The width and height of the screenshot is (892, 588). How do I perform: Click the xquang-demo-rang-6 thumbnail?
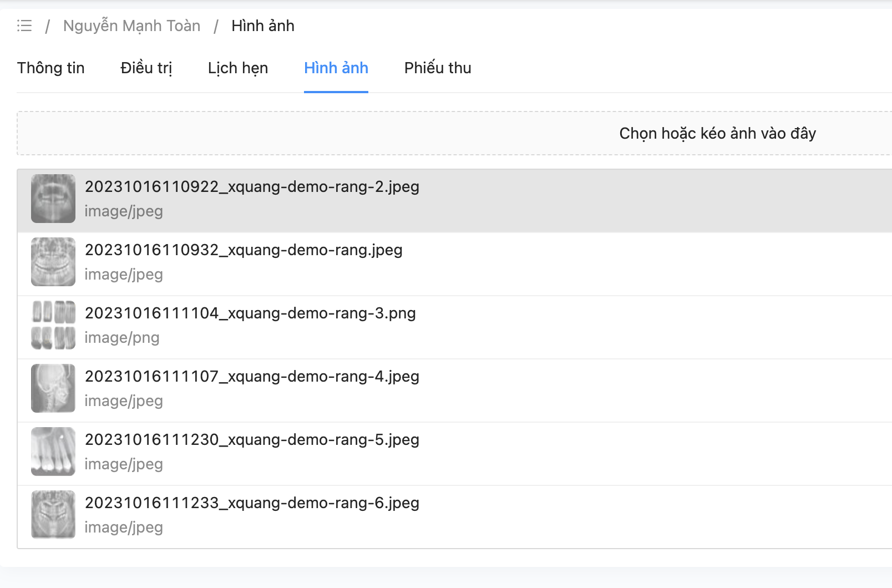click(x=53, y=515)
